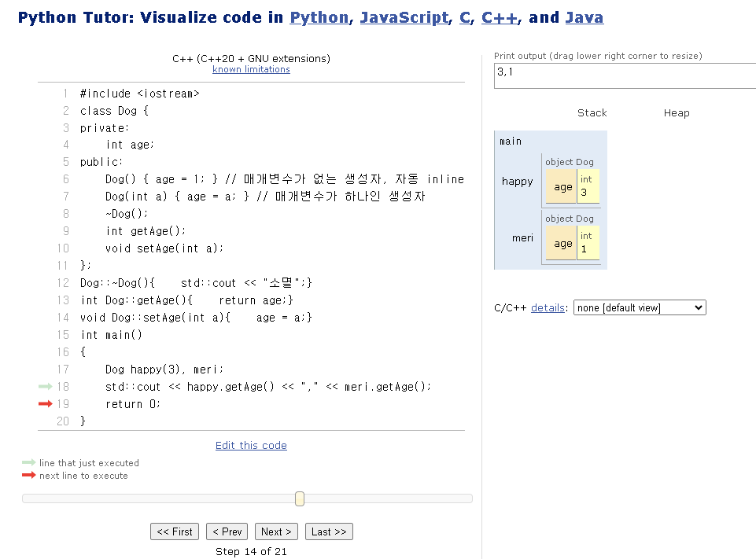Image resolution: width=756 pixels, height=559 pixels.
Task: Click the Edit this code link
Action: tap(251, 445)
